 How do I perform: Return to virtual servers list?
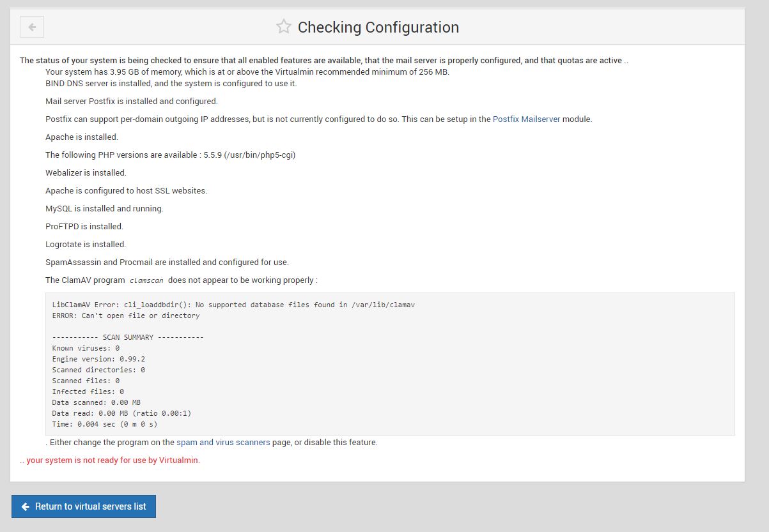84,506
